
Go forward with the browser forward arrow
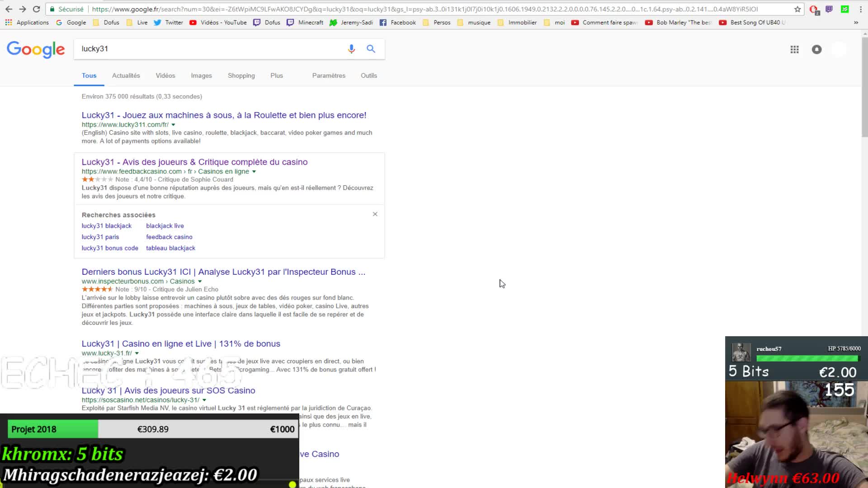tap(23, 9)
